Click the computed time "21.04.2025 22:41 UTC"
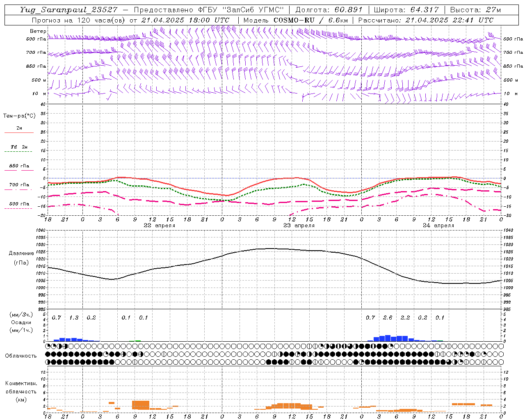525x420 pixels. [x=449, y=20]
